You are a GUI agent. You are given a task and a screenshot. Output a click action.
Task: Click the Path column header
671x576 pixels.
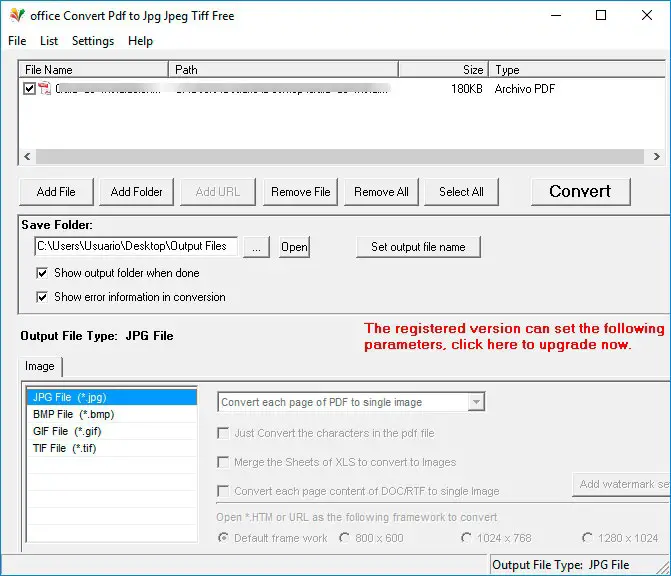click(284, 69)
